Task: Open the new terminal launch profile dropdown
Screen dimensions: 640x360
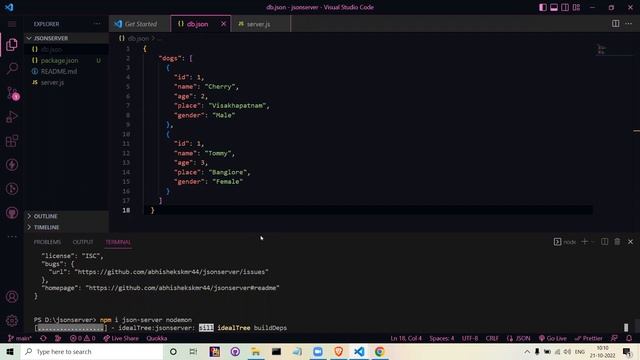Action: coord(593,242)
